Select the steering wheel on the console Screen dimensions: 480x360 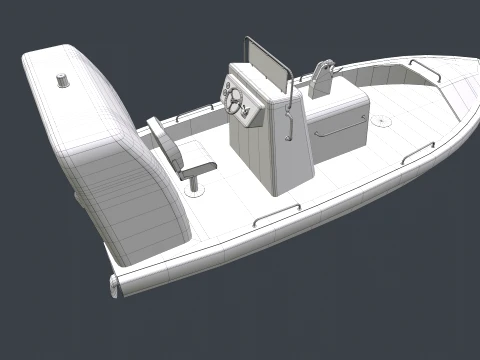(235, 100)
